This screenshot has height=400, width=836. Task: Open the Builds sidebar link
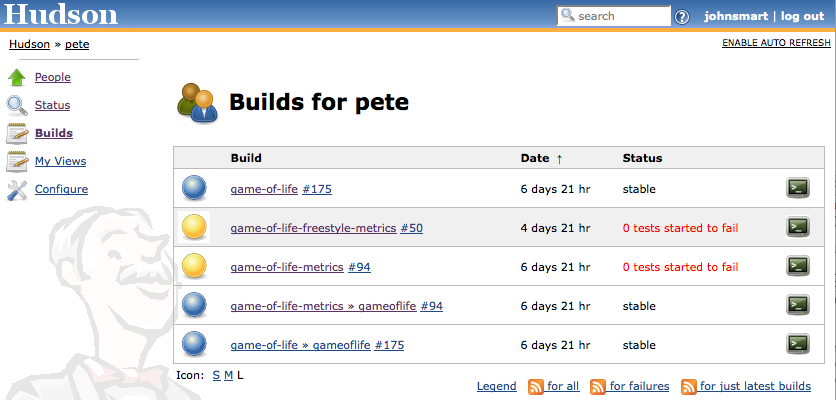click(54, 133)
